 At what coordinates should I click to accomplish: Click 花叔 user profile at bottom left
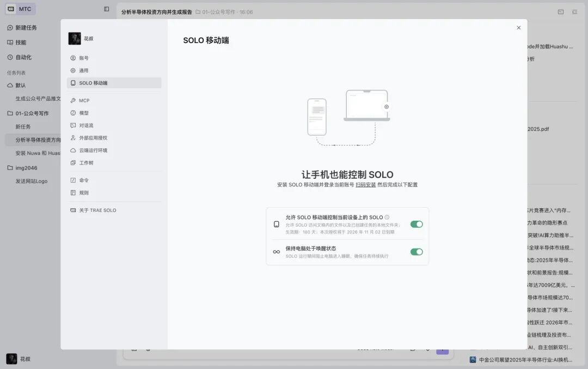click(x=19, y=359)
